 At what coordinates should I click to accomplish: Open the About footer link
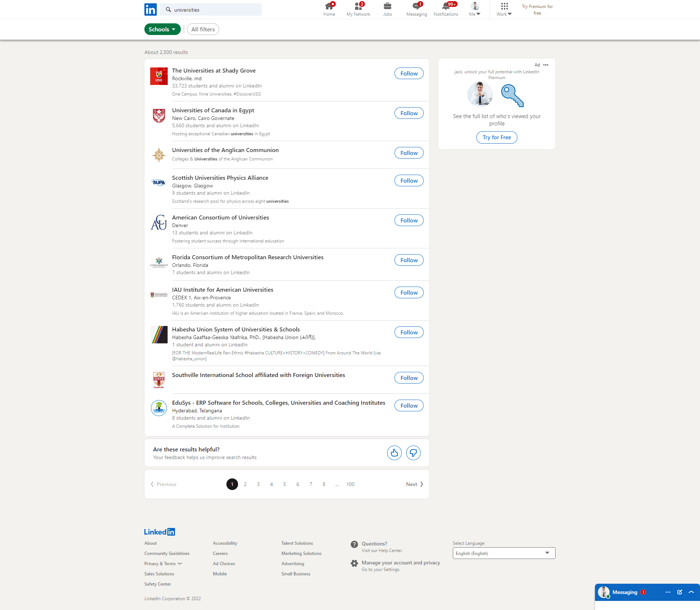(x=151, y=543)
